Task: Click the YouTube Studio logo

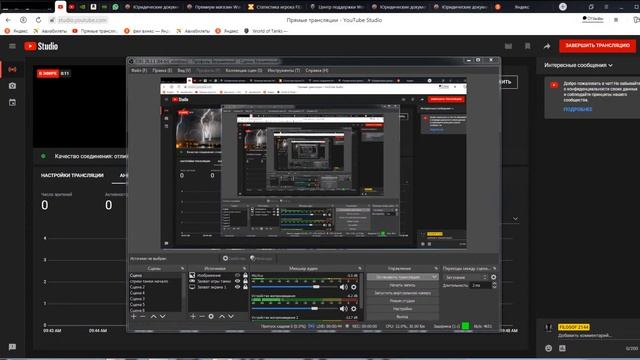Action: coord(41,46)
